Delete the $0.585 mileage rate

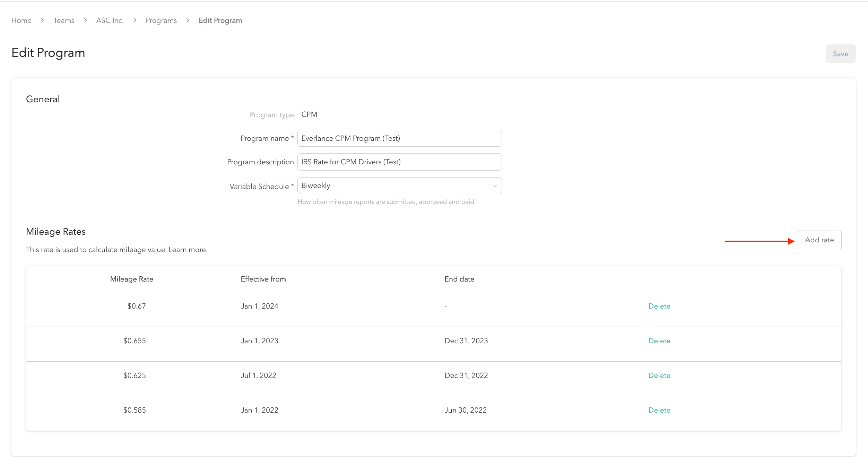(659, 410)
